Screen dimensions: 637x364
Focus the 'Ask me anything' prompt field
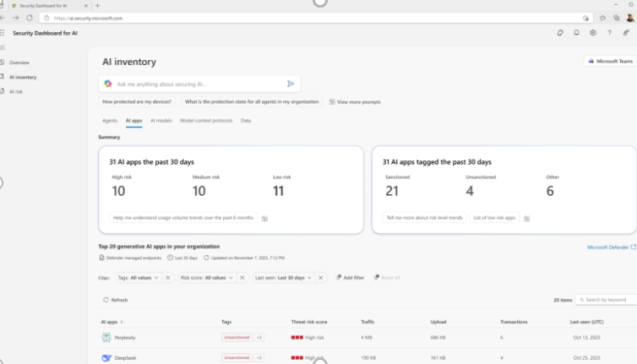tap(199, 84)
